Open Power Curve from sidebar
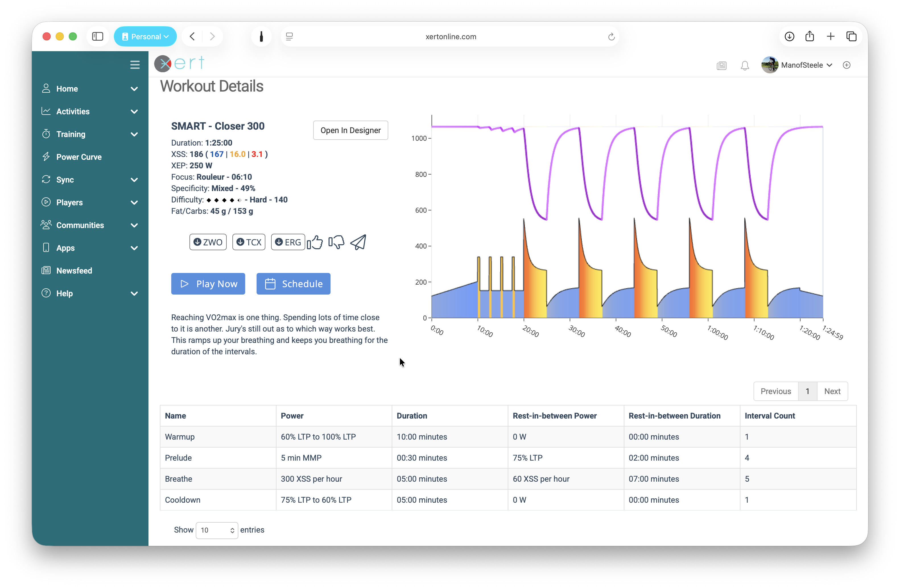The height and width of the screenshot is (588, 900). [x=79, y=157]
